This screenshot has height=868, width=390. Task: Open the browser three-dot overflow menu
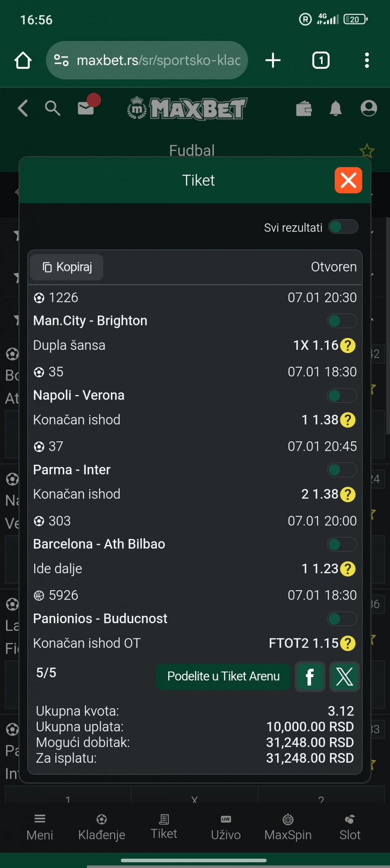(x=366, y=61)
